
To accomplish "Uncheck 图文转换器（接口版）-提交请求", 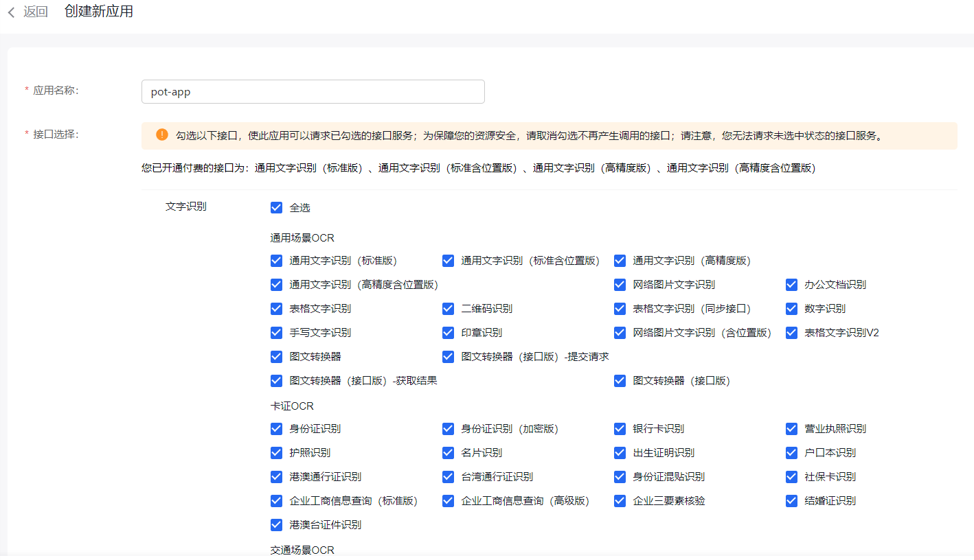I will [448, 356].
